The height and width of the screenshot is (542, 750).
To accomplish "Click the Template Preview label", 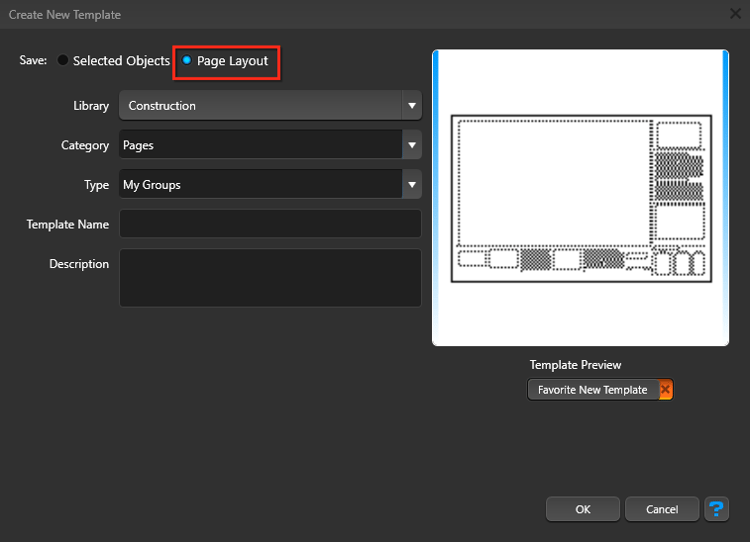I will point(575,365).
